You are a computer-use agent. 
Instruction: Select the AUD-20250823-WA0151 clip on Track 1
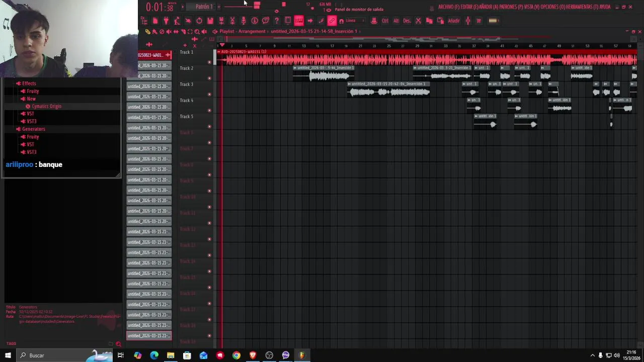point(428,58)
